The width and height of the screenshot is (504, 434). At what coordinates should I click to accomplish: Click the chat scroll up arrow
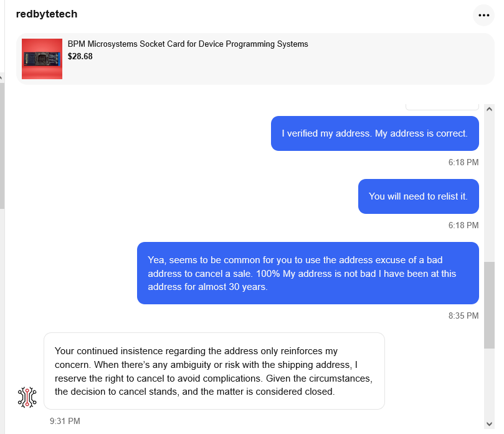pos(489,109)
